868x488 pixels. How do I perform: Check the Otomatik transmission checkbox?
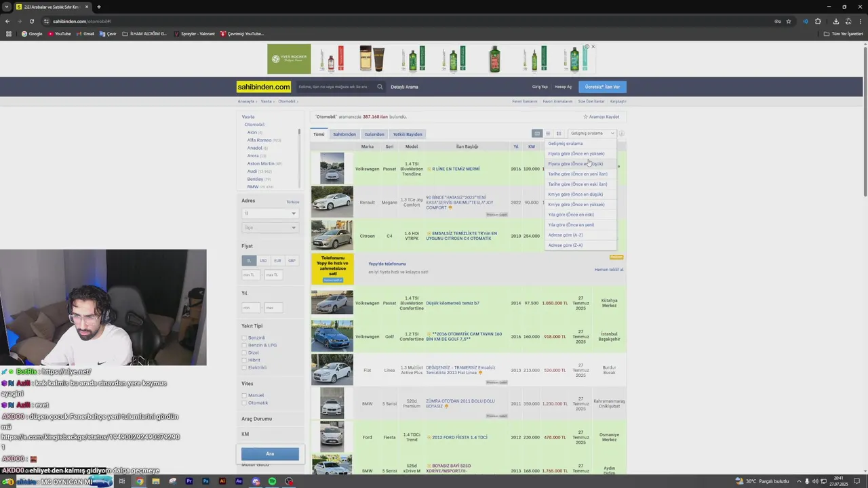click(x=244, y=403)
